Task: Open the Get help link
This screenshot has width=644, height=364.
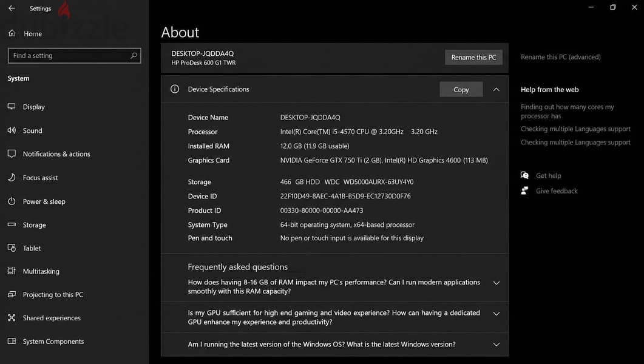Action: [548, 176]
